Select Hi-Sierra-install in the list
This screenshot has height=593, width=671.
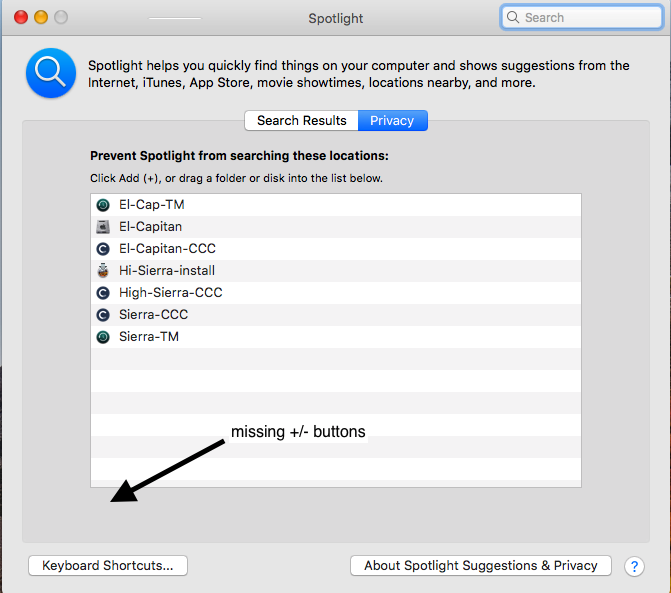[336, 271]
